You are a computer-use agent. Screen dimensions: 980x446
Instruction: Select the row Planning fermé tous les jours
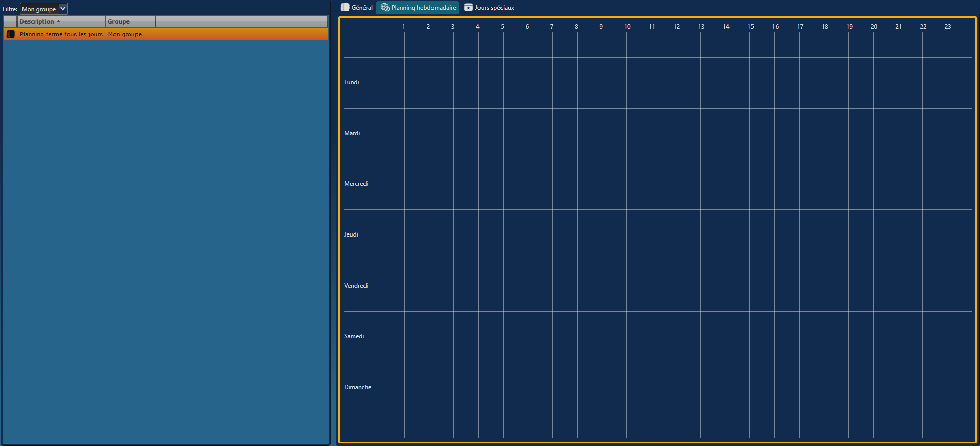tap(166, 34)
